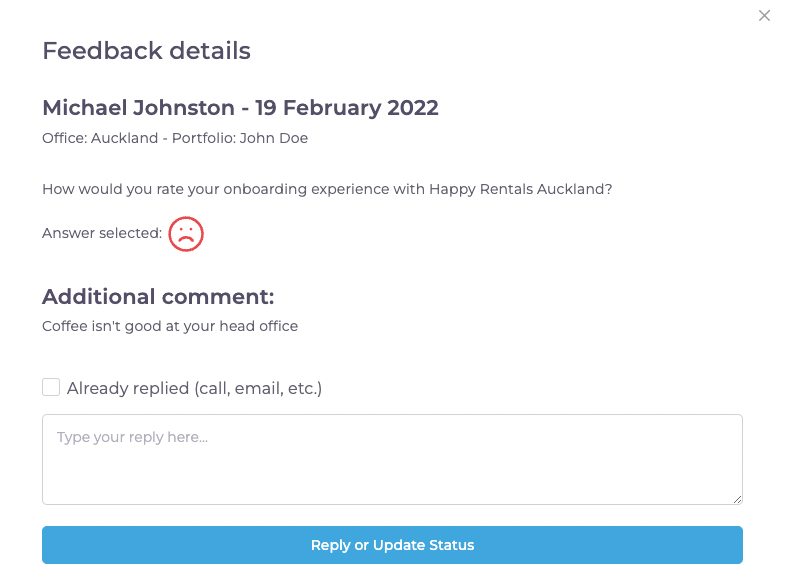This screenshot has width=788, height=584.
Task: Click the red sad face rating icon
Action: click(x=186, y=234)
